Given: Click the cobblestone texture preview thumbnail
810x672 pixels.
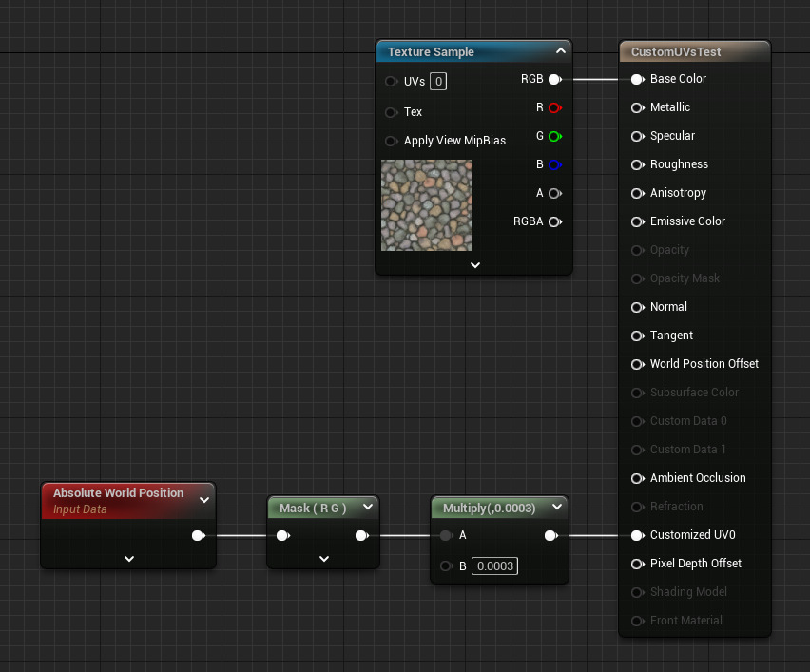Looking at the screenshot, I should [x=427, y=205].
